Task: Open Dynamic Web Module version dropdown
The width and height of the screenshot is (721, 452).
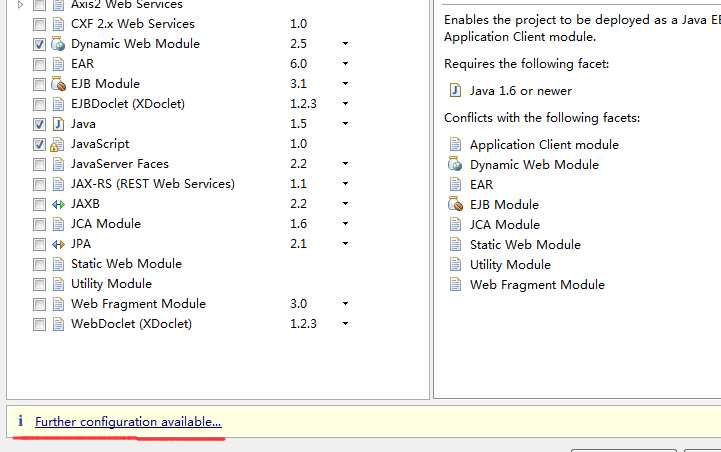Action: pos(345,44)
